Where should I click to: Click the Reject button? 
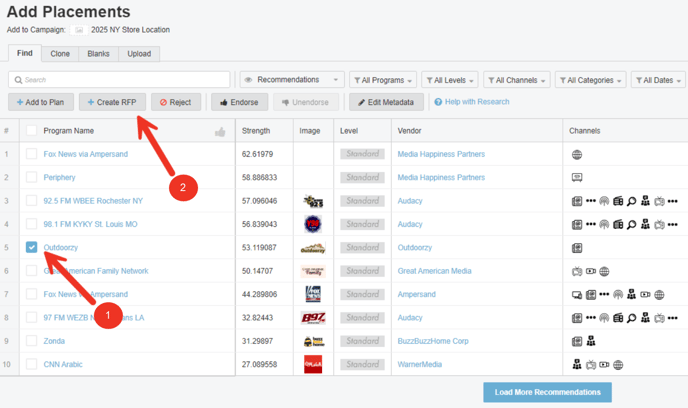tap(176, 102)
